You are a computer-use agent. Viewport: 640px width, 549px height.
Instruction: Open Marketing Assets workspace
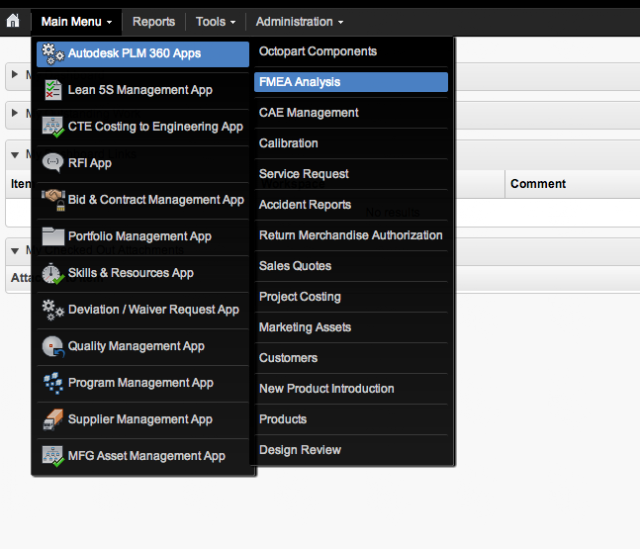(351, 327)
